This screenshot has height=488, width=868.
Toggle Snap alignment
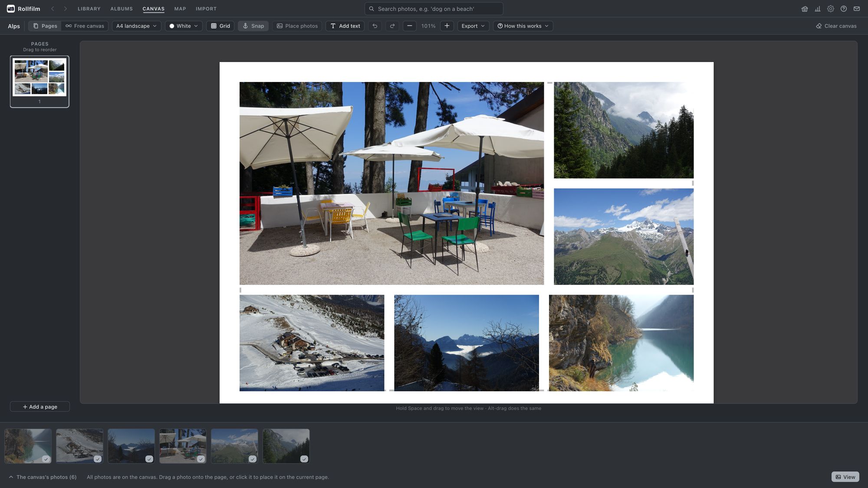click(x=253, y=26)
